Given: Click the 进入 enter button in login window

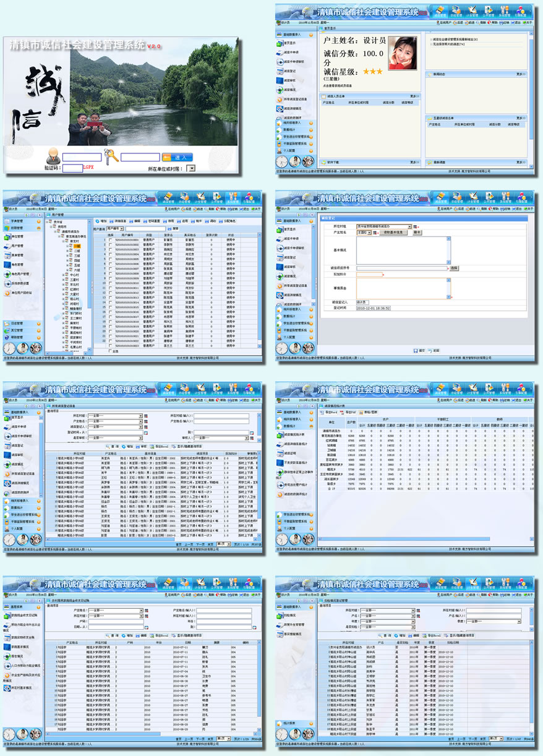Looking at the screenshot, I should point(177,157).
